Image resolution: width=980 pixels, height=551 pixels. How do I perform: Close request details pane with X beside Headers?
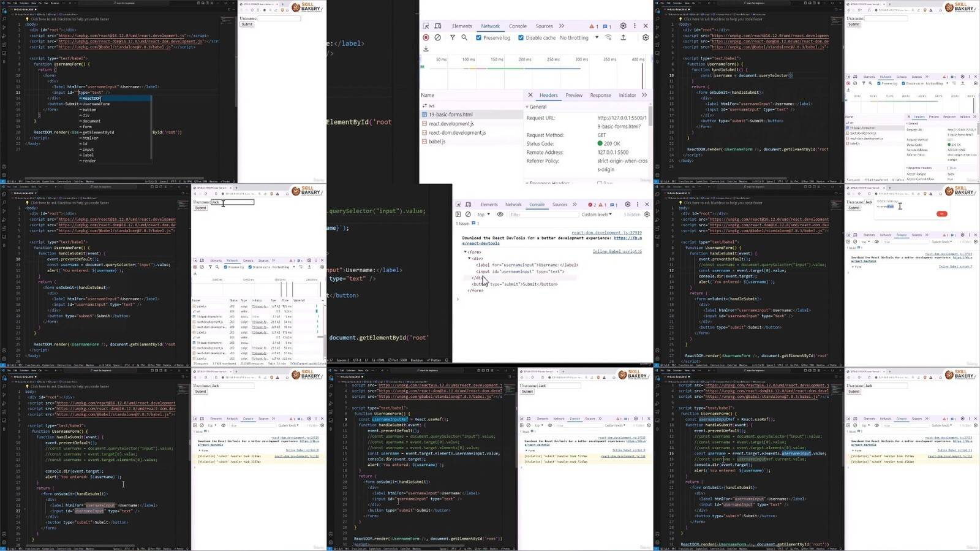(x=530, y=95)
